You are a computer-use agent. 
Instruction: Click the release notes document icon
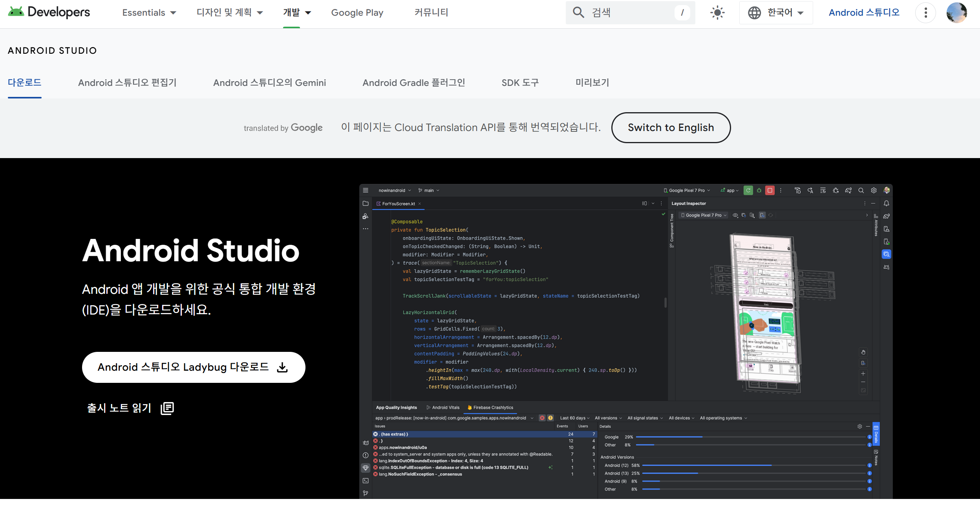click(x=167, y=408)
